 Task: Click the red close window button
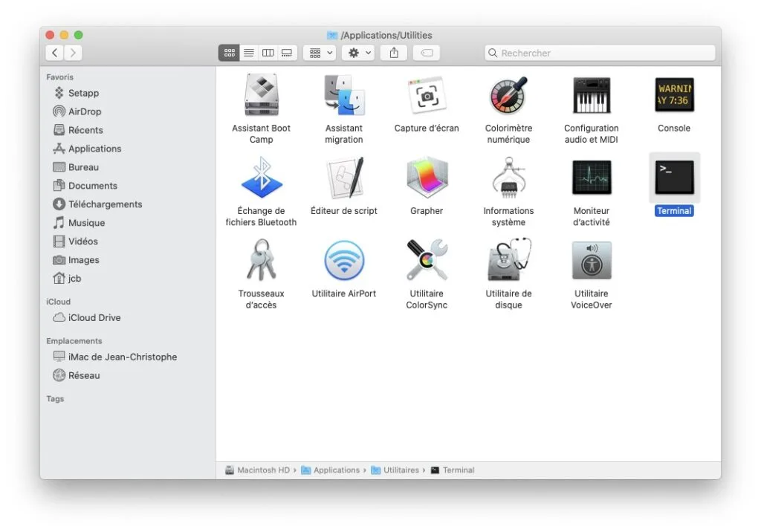tap(50, 35)
